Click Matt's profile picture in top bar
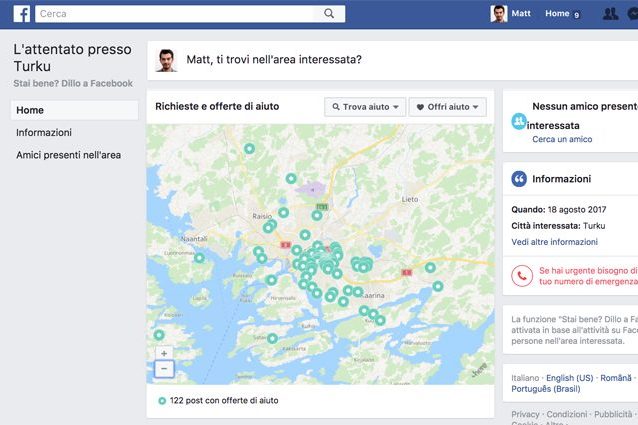 [x=499, y=14]
